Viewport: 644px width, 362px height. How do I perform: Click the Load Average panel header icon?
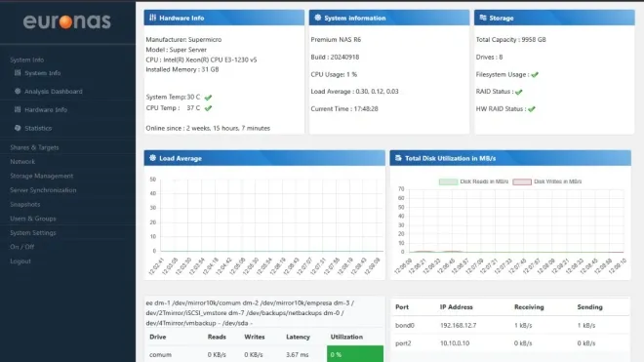coord(153,158)
